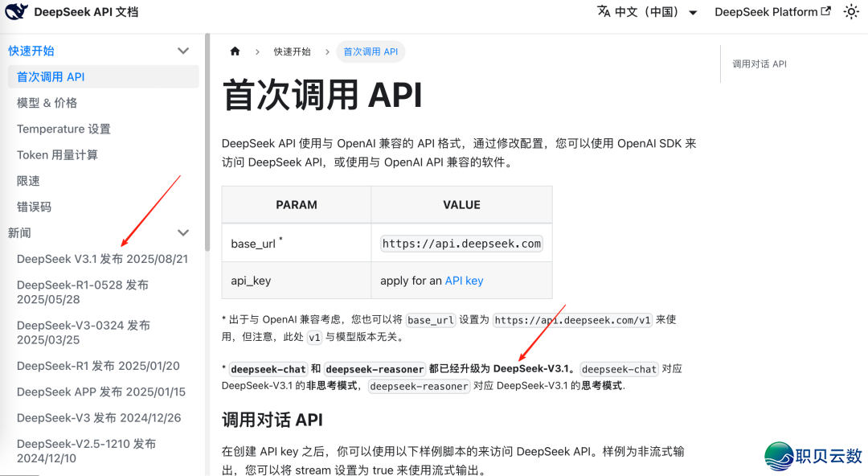The width and height of the screenshot is (868, 476).
Task: Click the breadcrumb home icon
Action: 235,51
